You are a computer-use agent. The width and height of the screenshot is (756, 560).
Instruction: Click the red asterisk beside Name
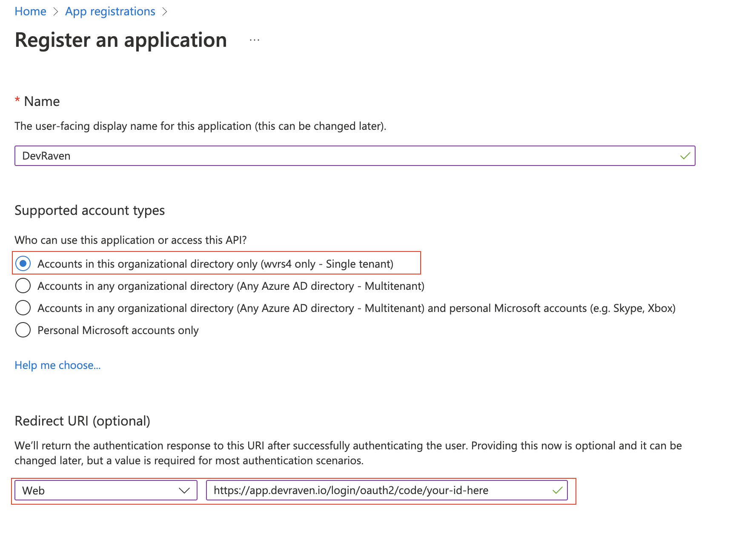(17, 100)
